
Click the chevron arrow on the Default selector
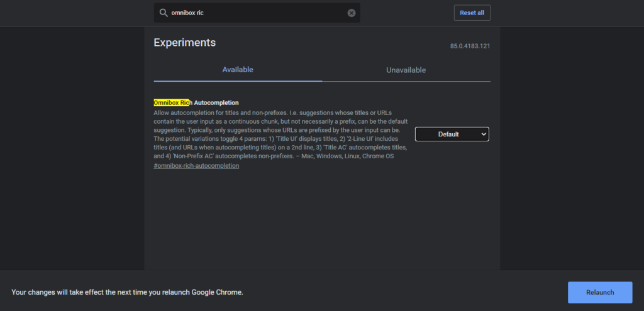[x=483, y=134]
